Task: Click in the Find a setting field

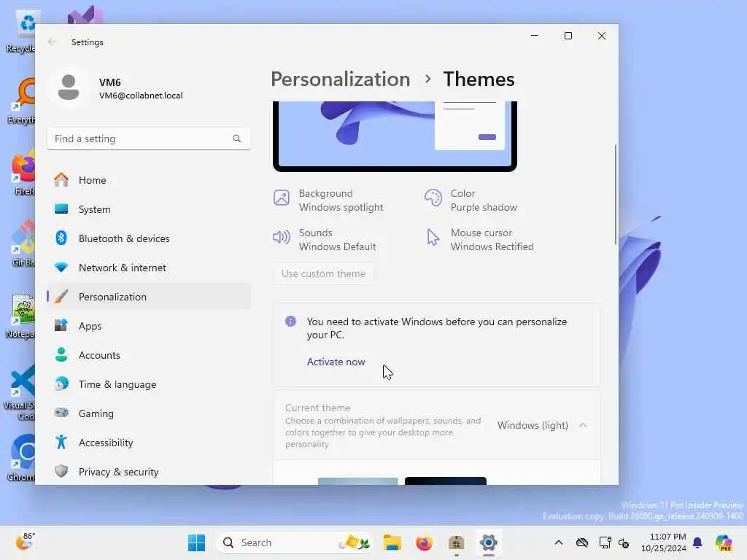Action: click(149, 139)
